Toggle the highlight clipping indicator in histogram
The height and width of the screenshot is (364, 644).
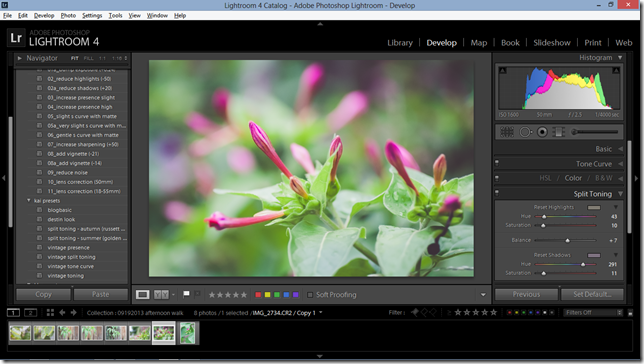[616, 71]
